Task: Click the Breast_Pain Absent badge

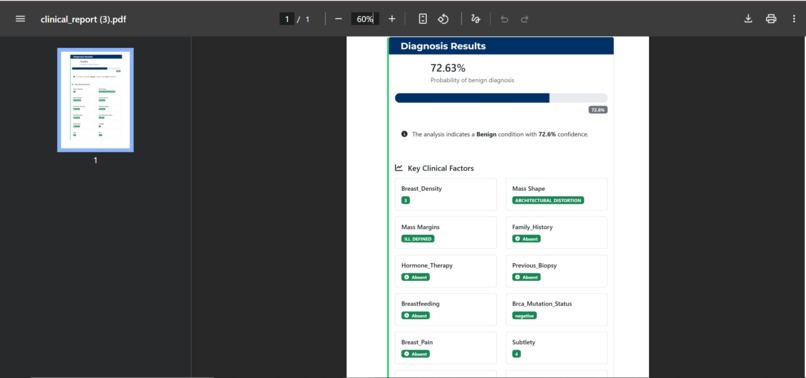Action: (x=415, y=354)
